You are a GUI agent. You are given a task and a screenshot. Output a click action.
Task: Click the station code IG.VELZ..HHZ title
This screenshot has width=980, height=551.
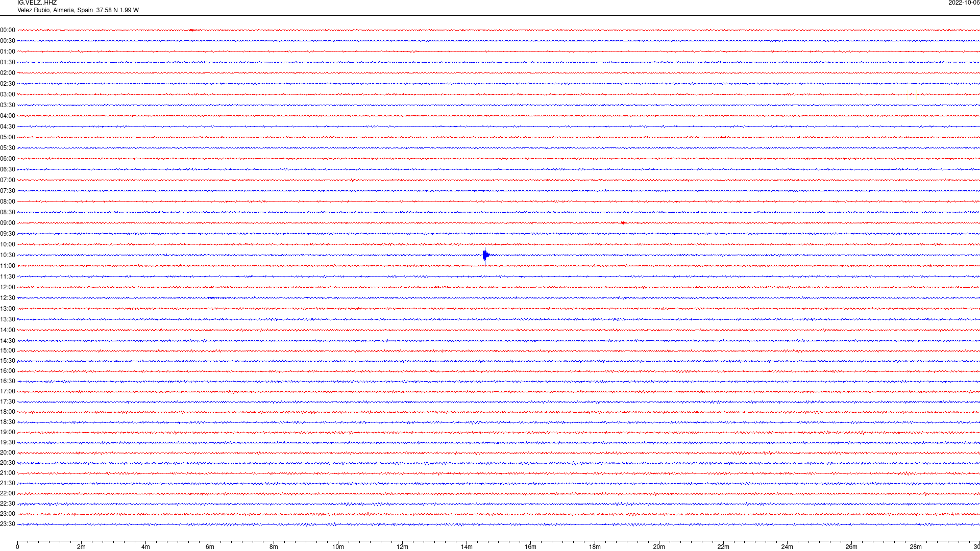click(x=37, y=3)
